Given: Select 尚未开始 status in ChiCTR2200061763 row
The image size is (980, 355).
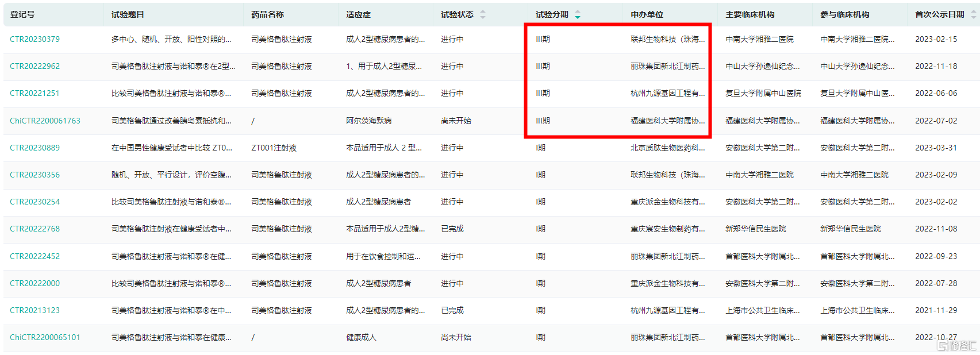Looking at the screenshot, I should [x=456, y=121].
